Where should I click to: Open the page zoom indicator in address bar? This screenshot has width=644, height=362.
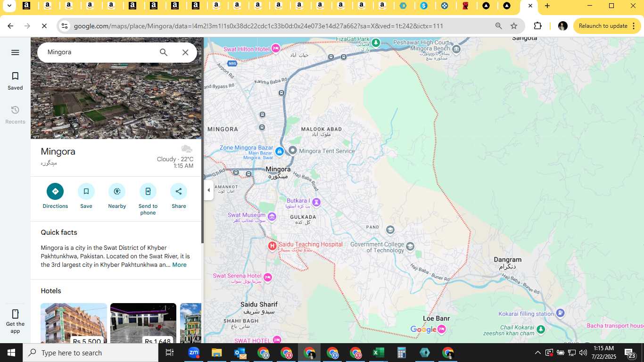click(x=498, y=26)
